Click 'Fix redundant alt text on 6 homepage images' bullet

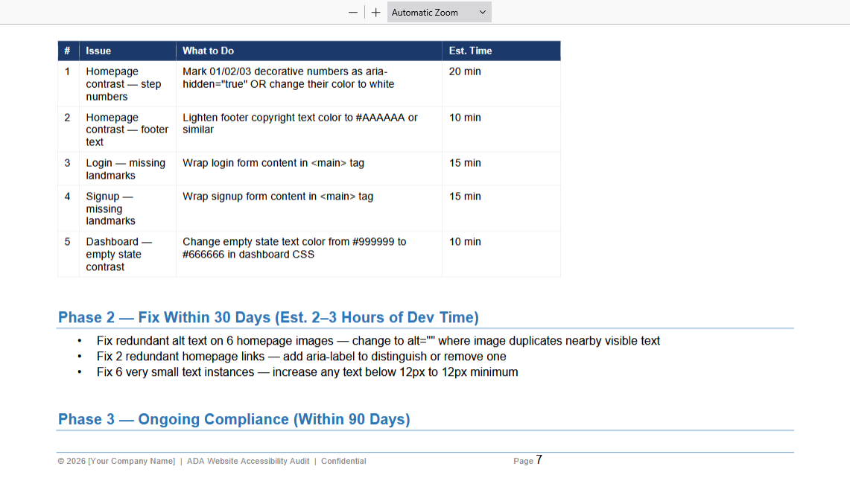pyautogui.click(x=378, y=341)
